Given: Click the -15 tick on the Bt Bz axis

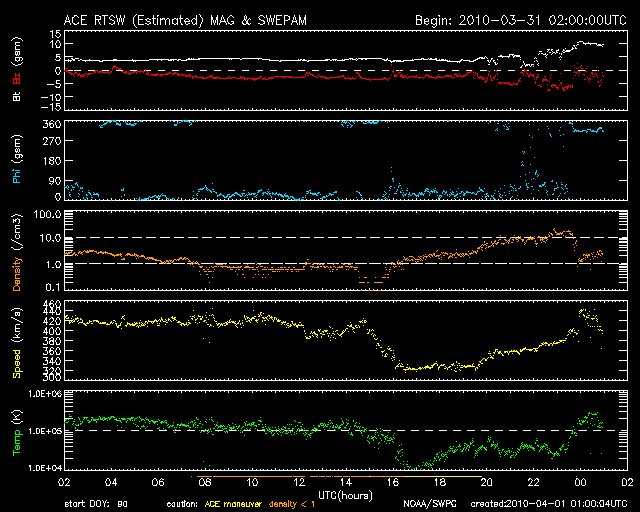Looking at the screenshot, I should click(x=51, y=107).
